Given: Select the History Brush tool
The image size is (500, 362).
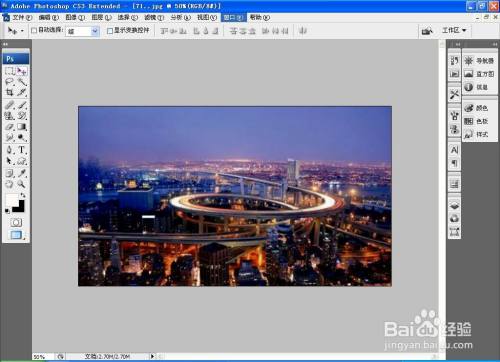Looking at the screenshot, I should [22, 116].
